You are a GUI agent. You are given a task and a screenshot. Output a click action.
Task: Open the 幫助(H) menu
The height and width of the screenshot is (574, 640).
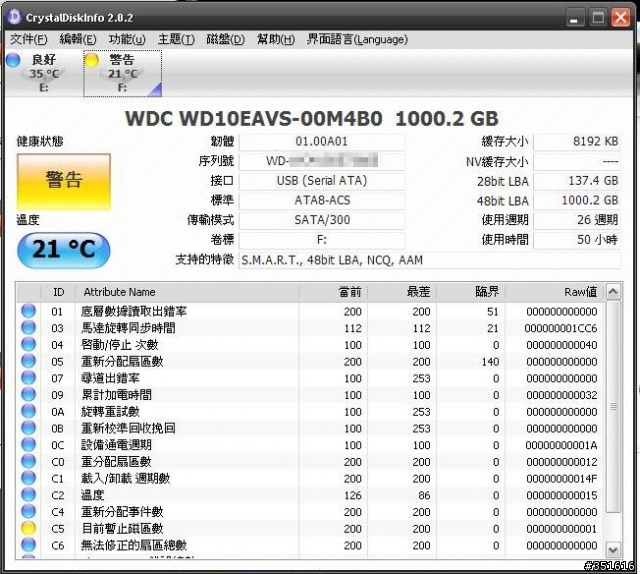[x=276, y=39]
